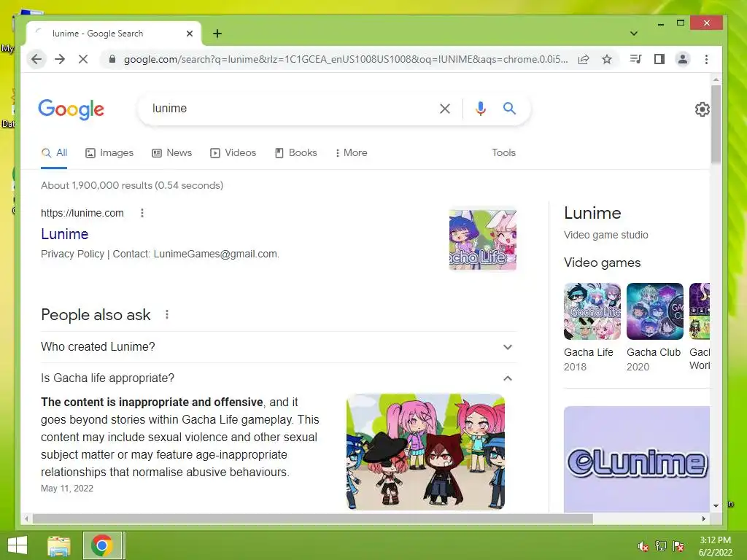Viewport: 747px width, 560px height.
Task: Open the Windows Start menu
Action: [18, 545]
